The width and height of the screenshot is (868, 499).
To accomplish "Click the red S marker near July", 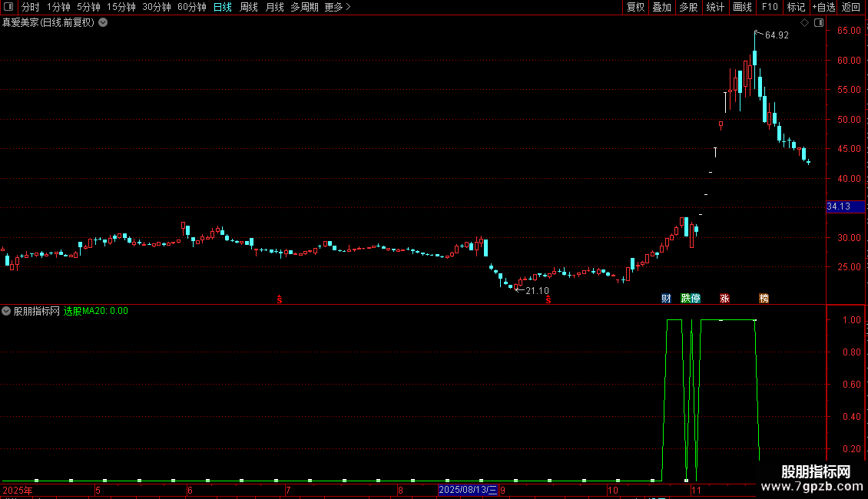I will coord(280,299).
